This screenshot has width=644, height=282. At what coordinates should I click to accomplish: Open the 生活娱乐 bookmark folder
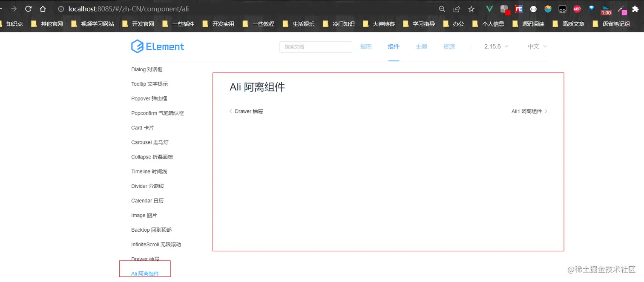(299, 24)
